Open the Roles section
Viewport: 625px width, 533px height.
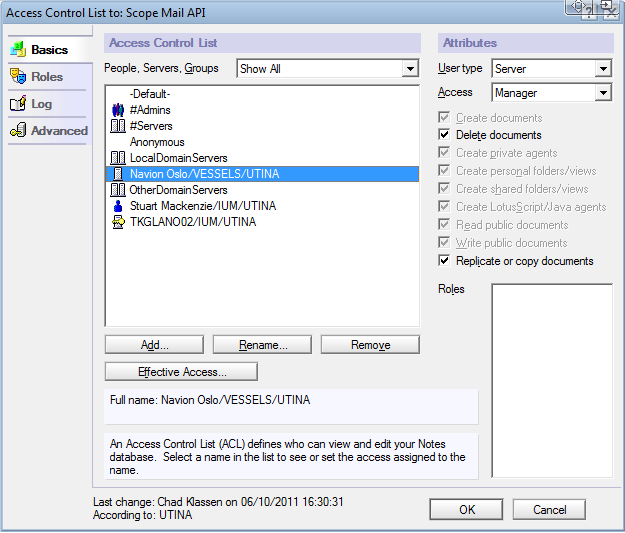pos(47,77)
